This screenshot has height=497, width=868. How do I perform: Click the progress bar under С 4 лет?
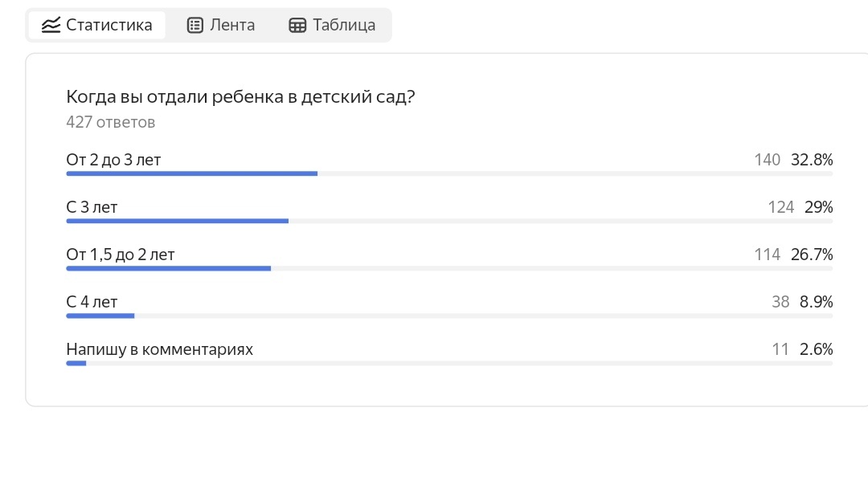click(x=100, y=316)
